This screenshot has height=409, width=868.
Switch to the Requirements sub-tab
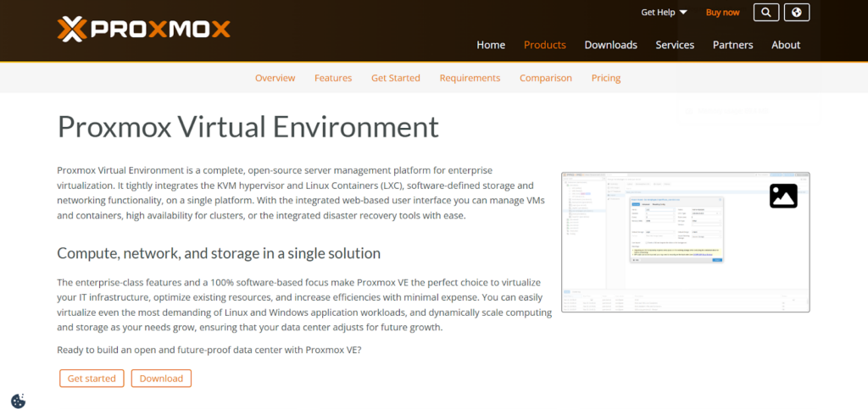click(470, 78)
